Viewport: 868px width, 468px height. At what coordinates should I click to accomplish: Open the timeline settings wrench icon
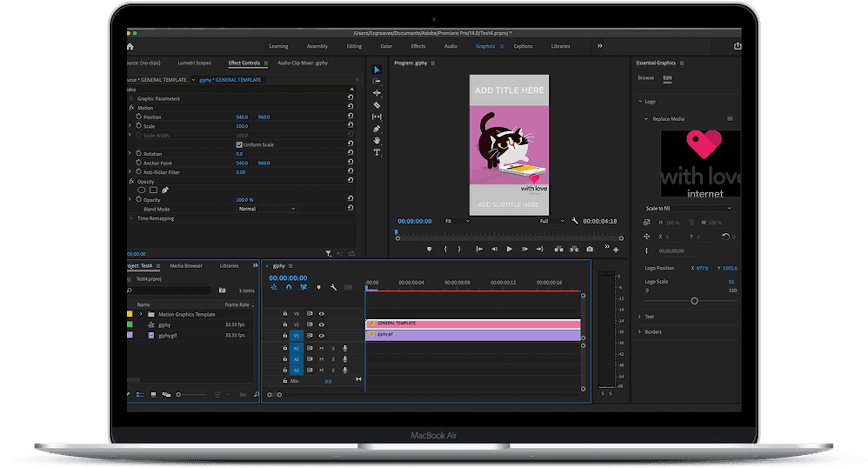[334, 287]
